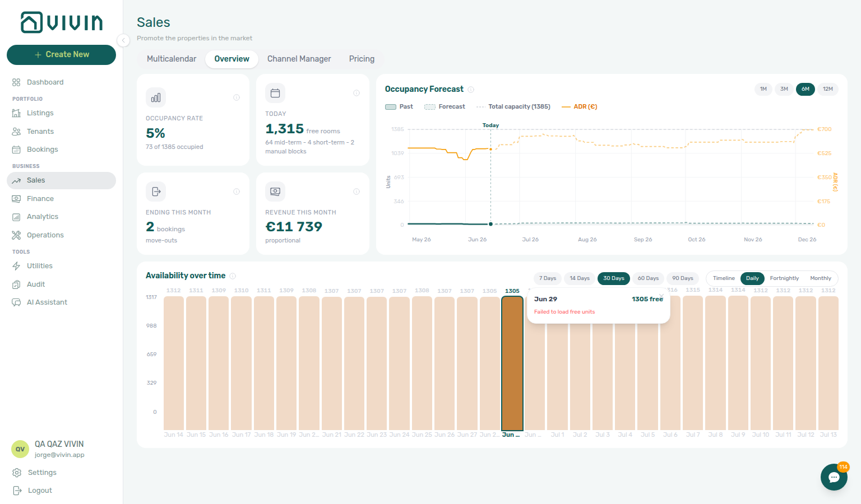Image resolution: width=861 pixels, height=504 pixels.
Task: Open the Channel Manager tab
Action: pos(299,59)
